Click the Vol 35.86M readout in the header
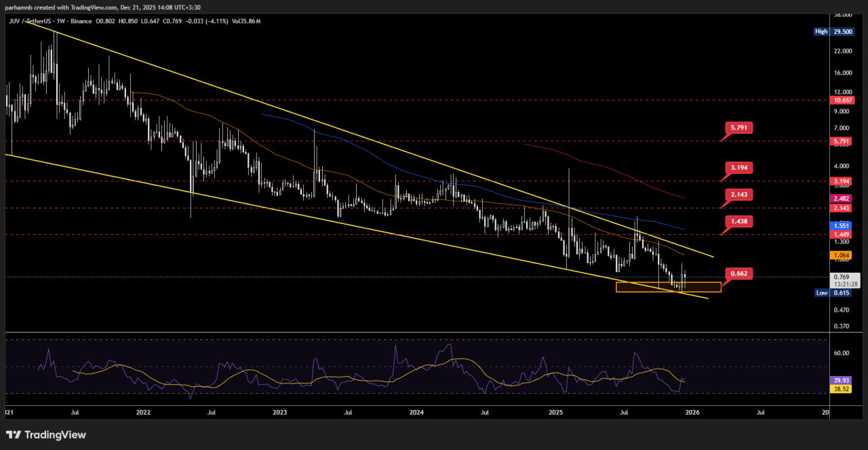 pyautogui.click(x=245, y=21)
